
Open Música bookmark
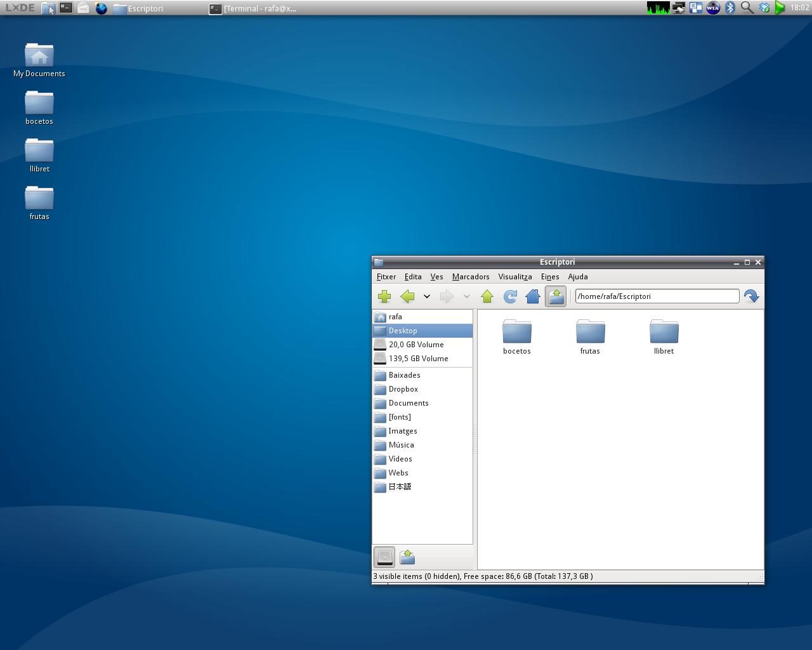[x=422, y=445]
